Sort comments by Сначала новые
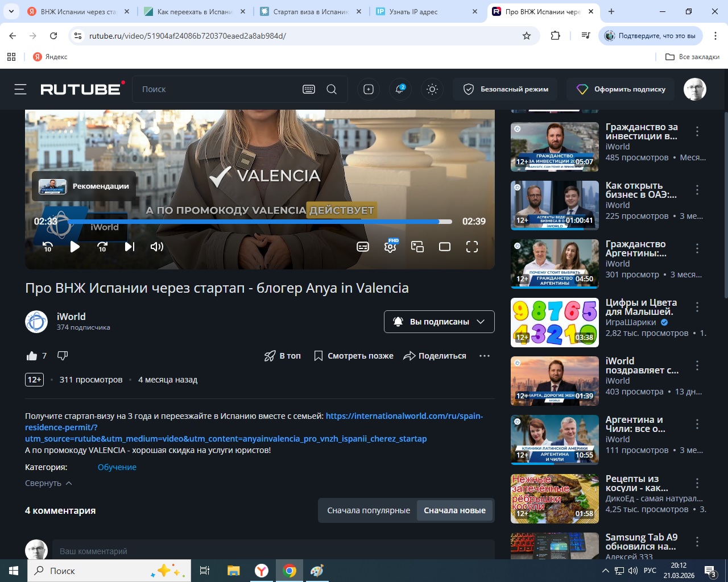Viewport: 728px width, 582px height. pyautogui.click(x=454, y=510)
